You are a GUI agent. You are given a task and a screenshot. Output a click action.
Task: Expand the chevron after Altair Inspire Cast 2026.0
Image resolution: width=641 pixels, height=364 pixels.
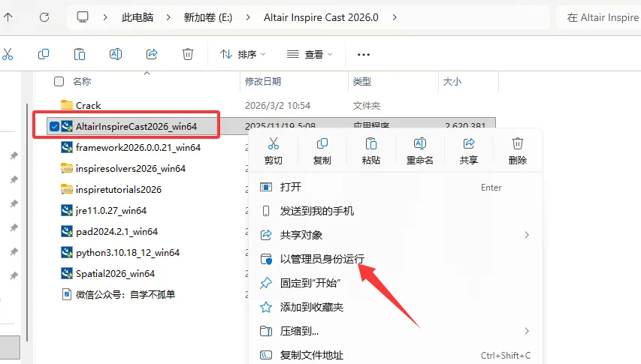point(394,17)
